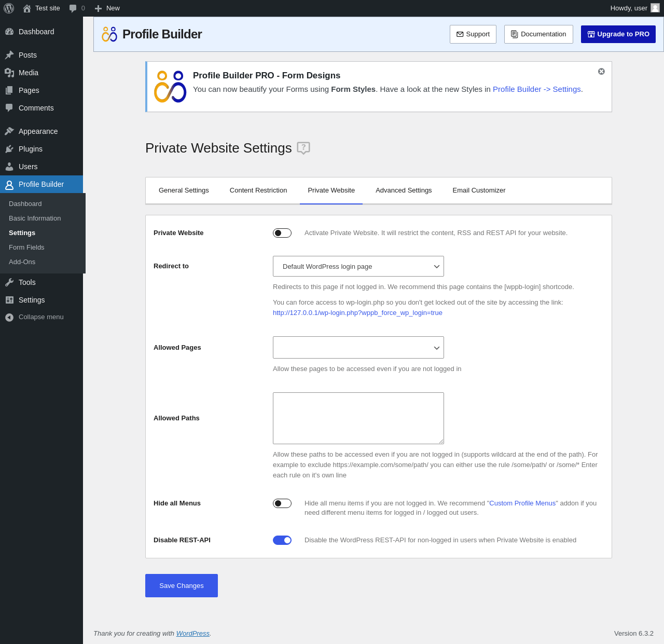
Task: Open the Form Fields submenu item
Action: point(26,248)
